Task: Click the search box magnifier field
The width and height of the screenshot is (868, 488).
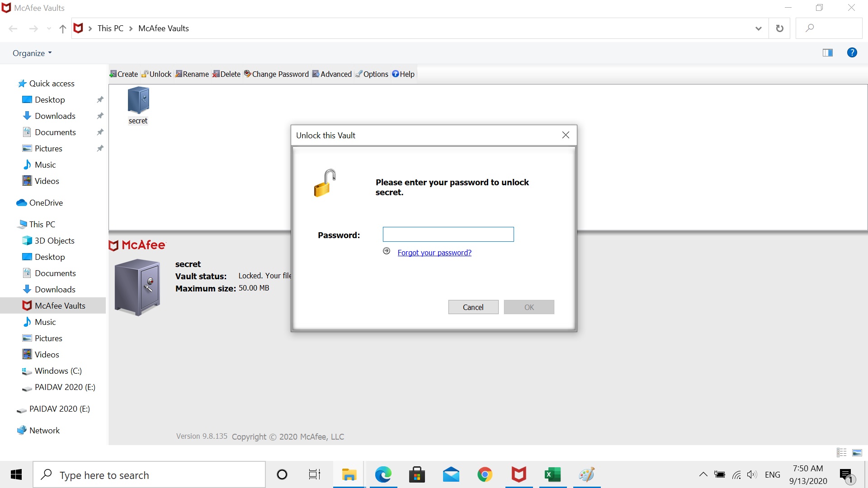Action: point(829,28)
